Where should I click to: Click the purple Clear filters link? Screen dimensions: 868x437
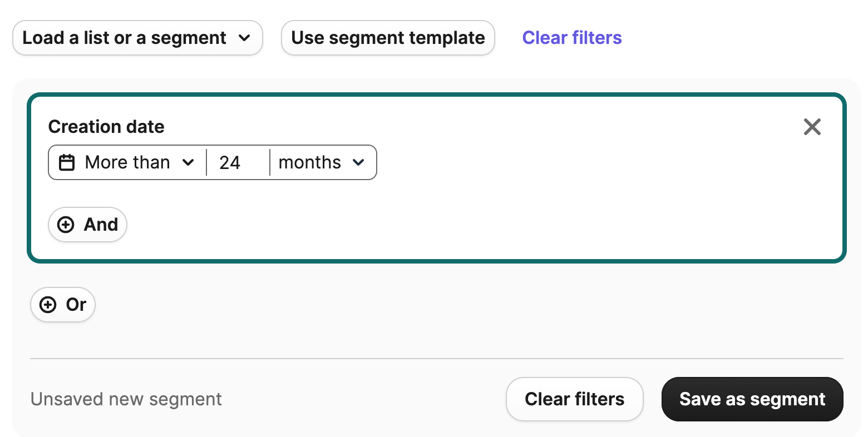(571, 38)
